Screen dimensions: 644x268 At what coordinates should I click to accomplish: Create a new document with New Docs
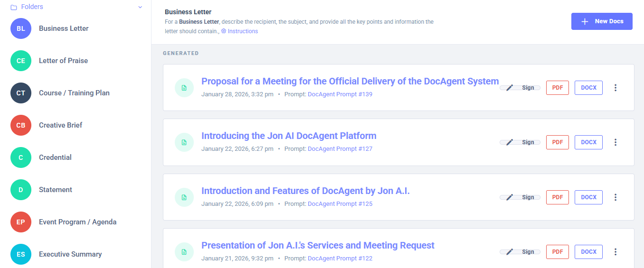[602, 21]
